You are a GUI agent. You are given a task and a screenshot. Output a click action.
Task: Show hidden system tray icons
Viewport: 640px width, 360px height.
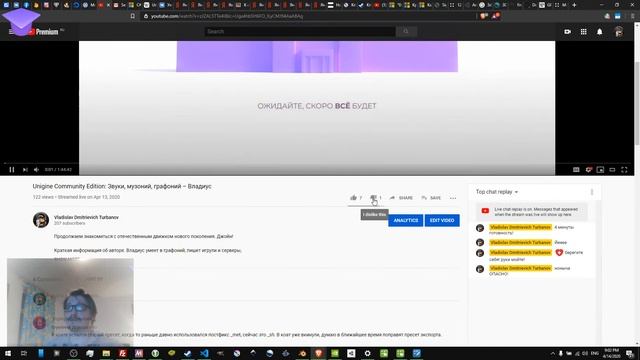click(x=553, y=353)
